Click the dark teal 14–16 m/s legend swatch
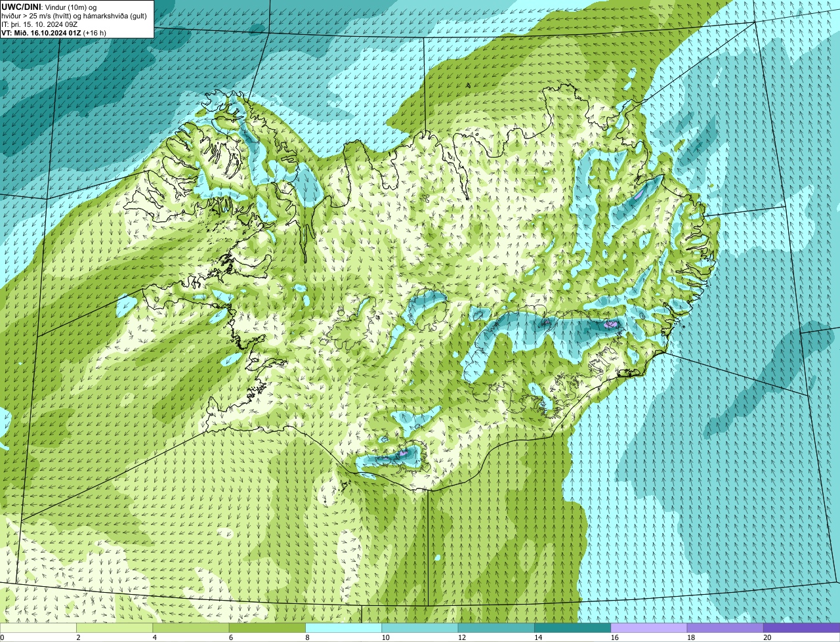The image size is (840, 642). [x=573, y=628]
